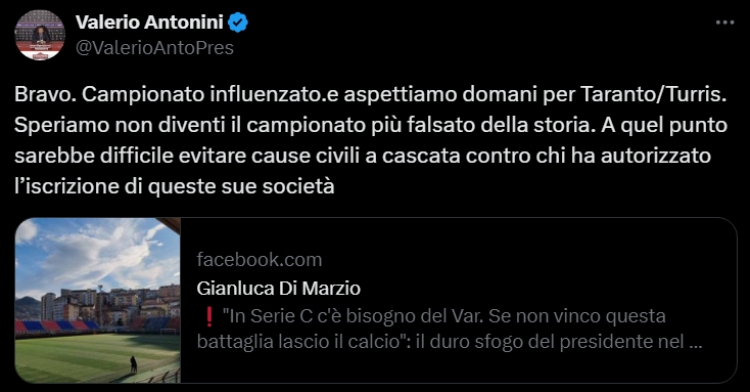
Task: Open the Gianluca Di Marzio card title
Action: tap(278, 288)
